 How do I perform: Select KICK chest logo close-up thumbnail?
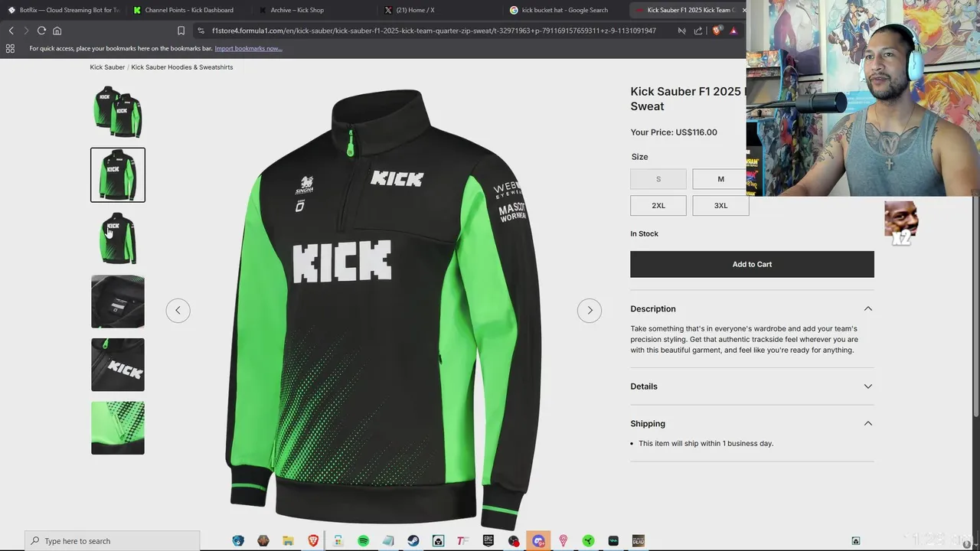[x=118, y=364]
